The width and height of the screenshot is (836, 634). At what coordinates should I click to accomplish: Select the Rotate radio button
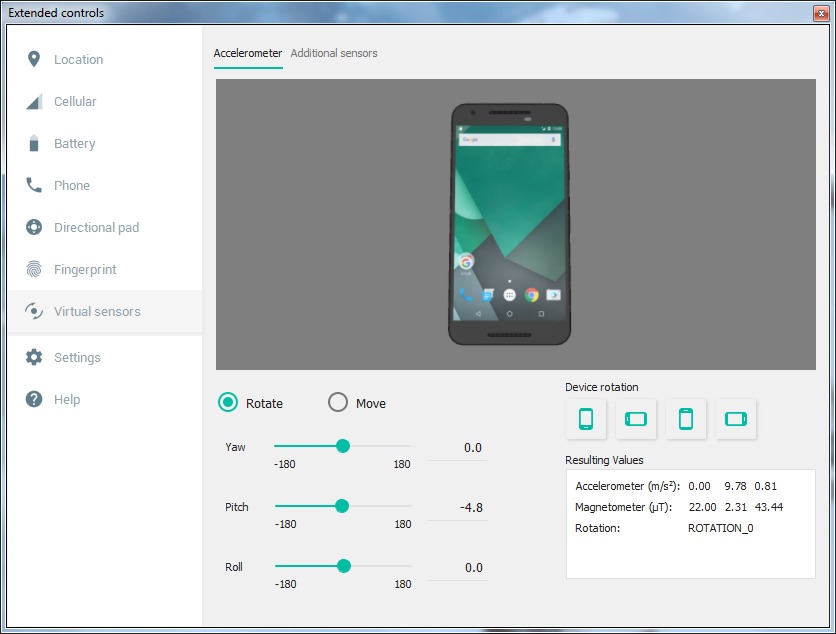[x=228, y=403]
